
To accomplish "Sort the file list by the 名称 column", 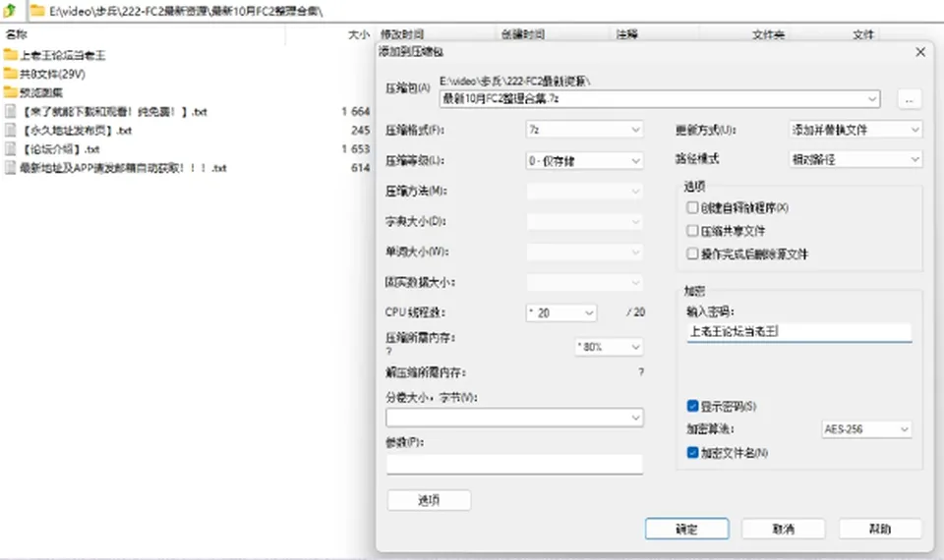I will point(17,34).
